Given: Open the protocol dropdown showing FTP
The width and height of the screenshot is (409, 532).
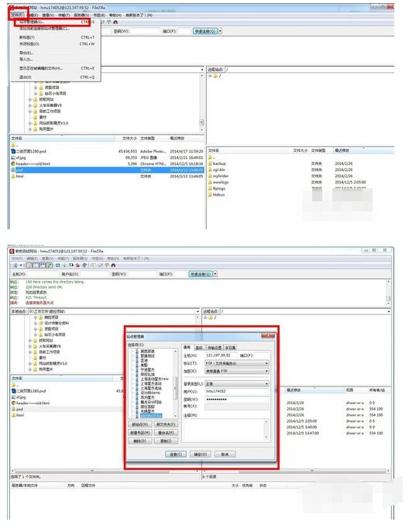Looking at the screenshot, I should [237, 363].
